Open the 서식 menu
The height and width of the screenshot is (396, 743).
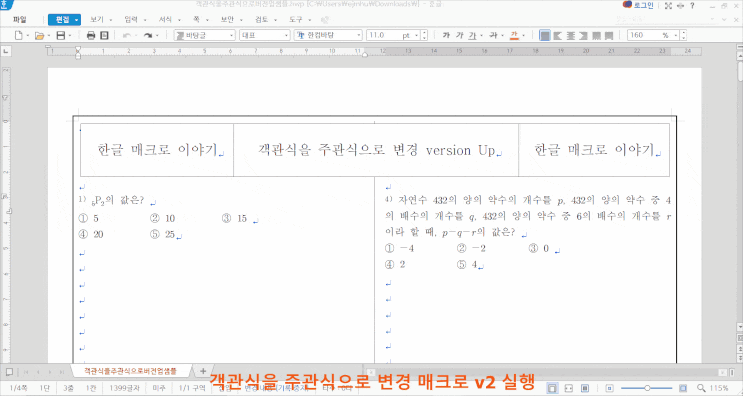[165, 19]
